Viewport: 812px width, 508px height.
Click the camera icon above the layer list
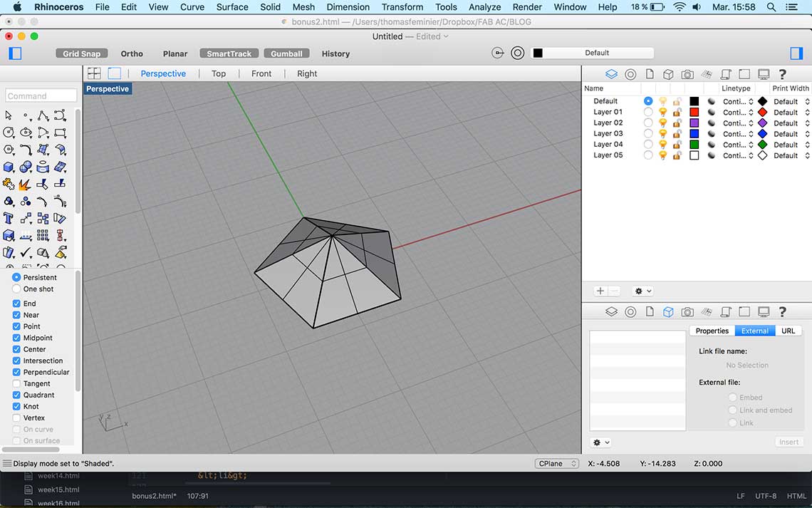[x=687, y=74]
